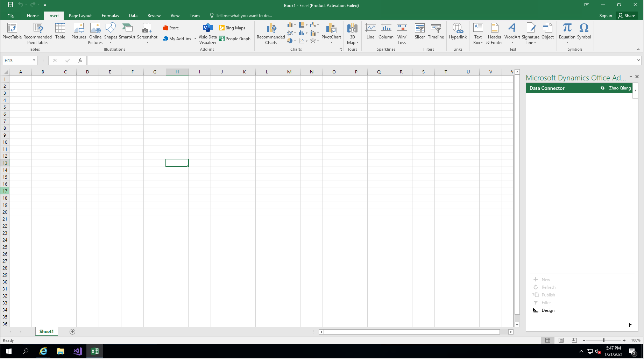The width and height of the screenshot is (644, 359).
Task: Open the SmartArt graphic tool
Action: (127, 31)
